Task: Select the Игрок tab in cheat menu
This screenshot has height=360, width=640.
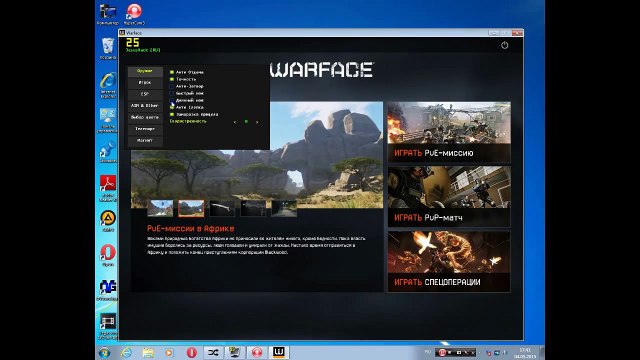Action: (x=145, y=82)
